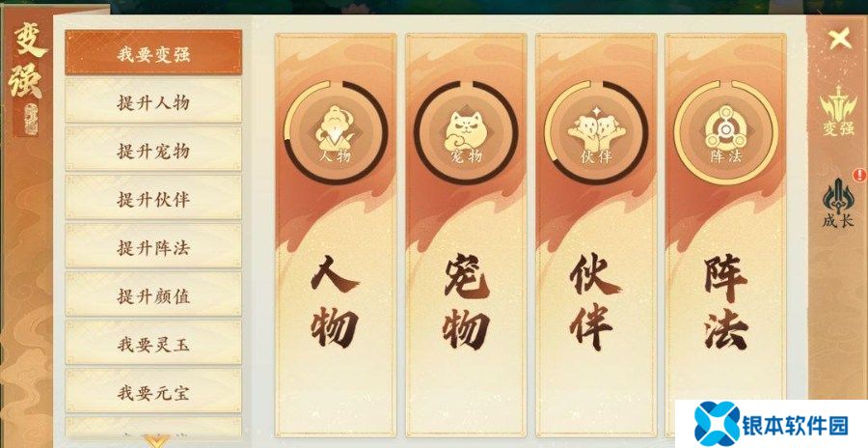868x448 pixels.
Task: Click the large 人物 calligraphy banner text
Action: (335, 301)
